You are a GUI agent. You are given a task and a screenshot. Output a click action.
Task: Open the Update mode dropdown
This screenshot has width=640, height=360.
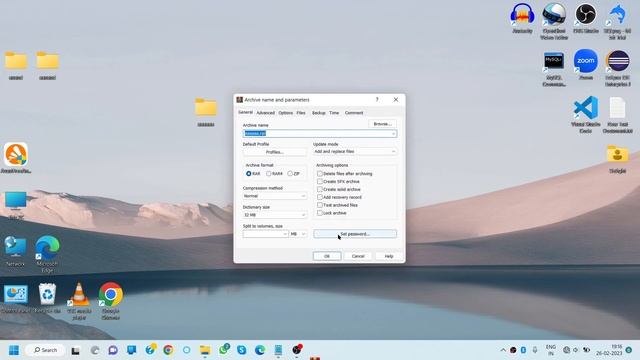pyautogui.click(x=355, y=151)
